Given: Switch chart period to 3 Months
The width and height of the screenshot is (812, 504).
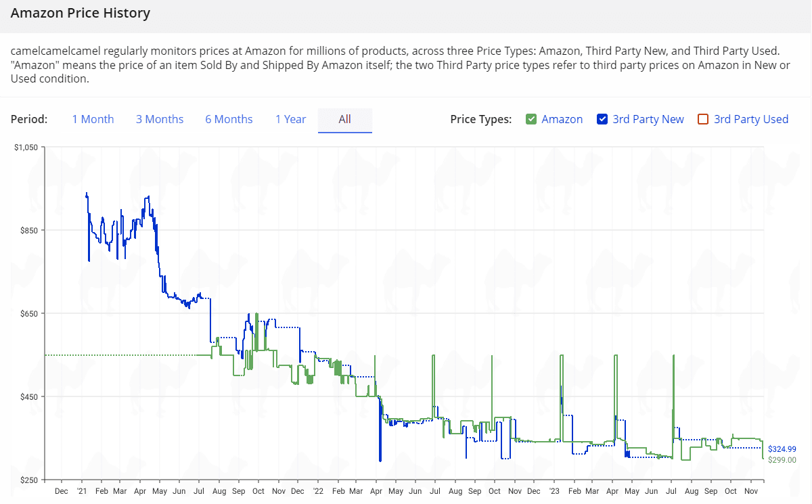Looking at the screenshot, I should click(x=160, y=120).
